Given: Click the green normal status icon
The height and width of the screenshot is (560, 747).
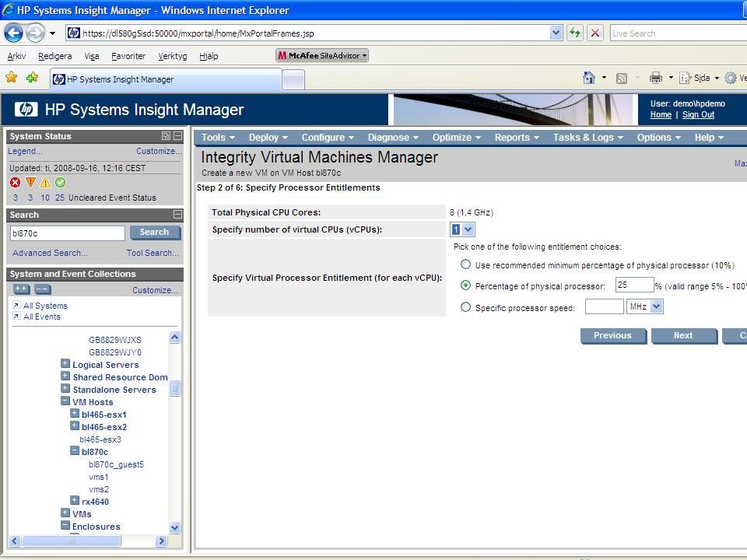Looking at the screenshot, I should tap(60, 182).
